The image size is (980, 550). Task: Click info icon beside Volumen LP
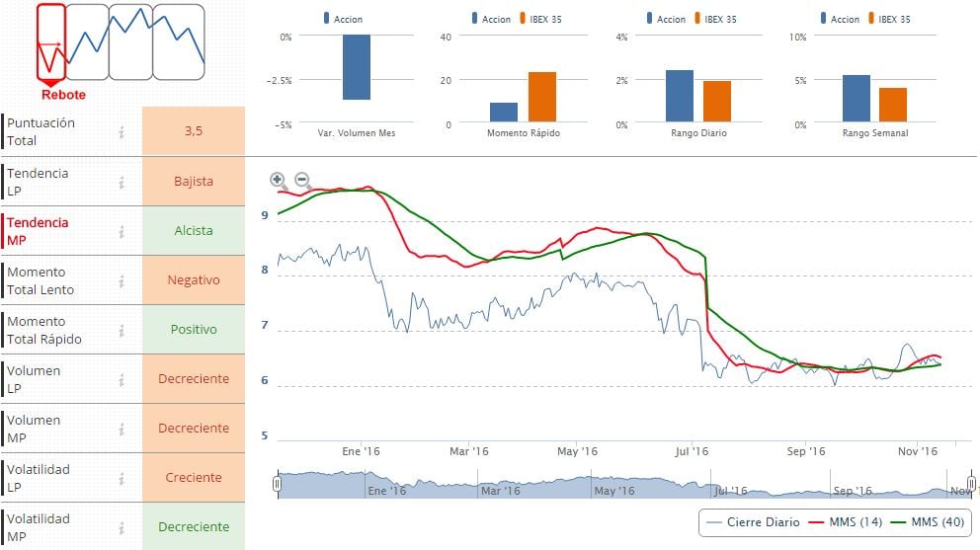(x=121, y=379)
